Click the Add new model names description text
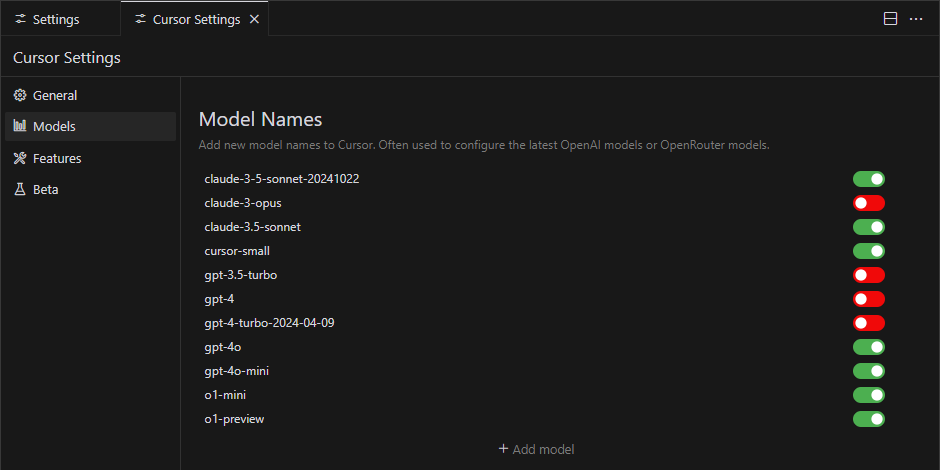The height and width of the screenshot is (470, 940). pyautogui.click(x=484, y=146)
